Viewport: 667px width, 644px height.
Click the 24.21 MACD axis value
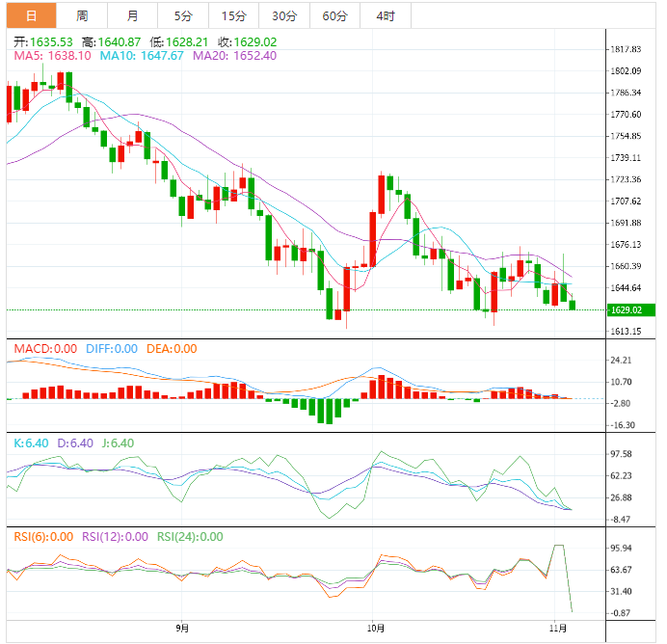[x=621, y=361]
